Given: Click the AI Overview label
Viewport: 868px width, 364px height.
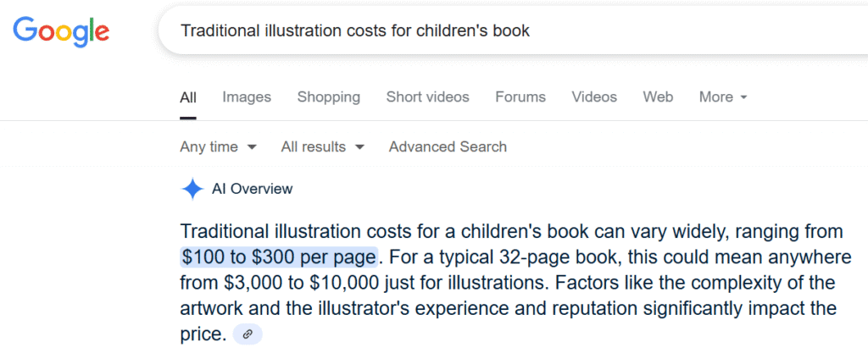Looking at the screenshot, I should point(252,189).
